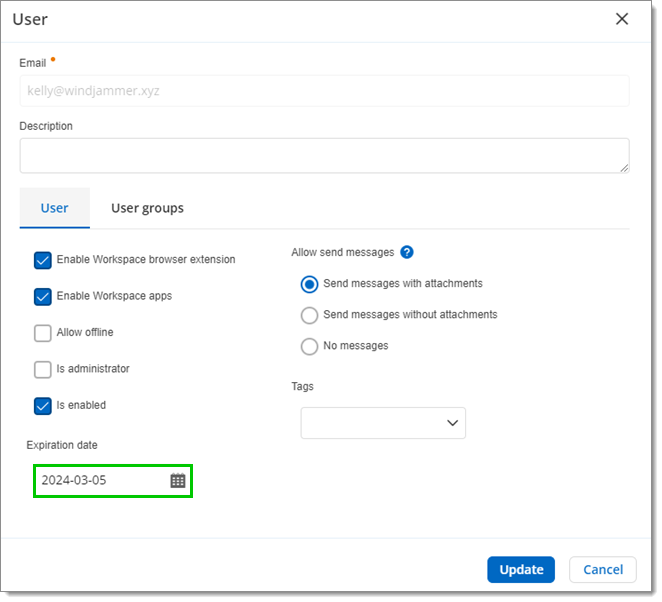Image resolution: width=662 pixels, height=602 pixels.
Task: Select Send messages with attachments option
Action: pyautogui.click(x=310, y=284)
